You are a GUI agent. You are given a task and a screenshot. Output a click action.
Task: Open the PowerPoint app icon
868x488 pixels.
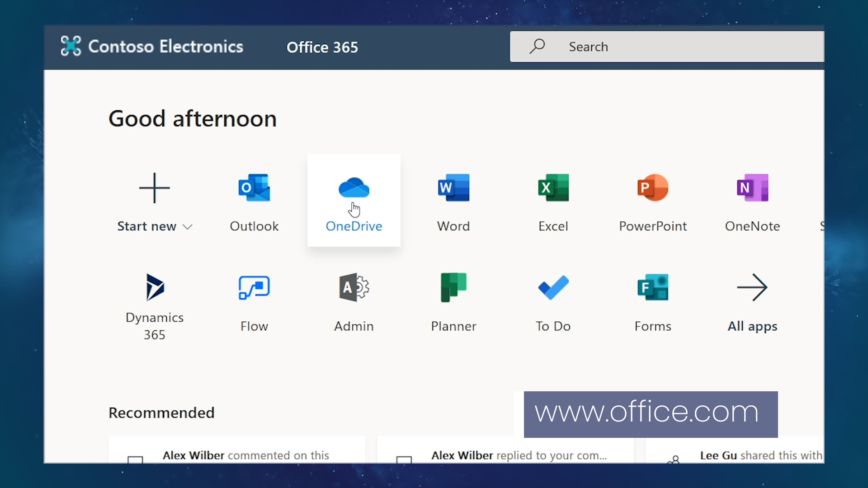click(x=653, y=188)
